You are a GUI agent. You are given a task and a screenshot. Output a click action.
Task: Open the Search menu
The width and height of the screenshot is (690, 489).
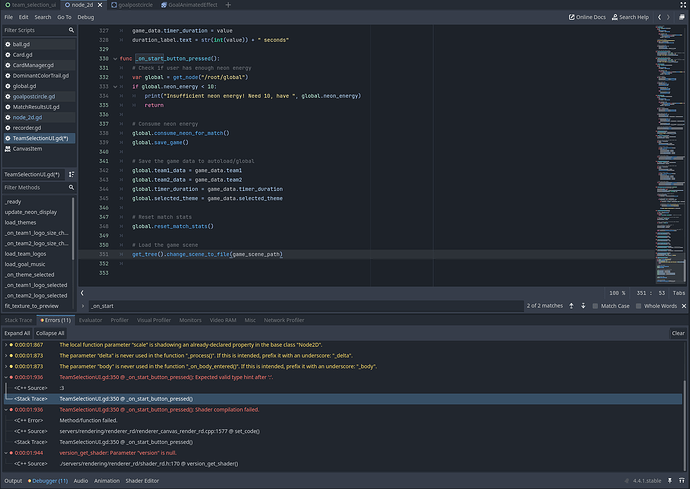(43, 17)
